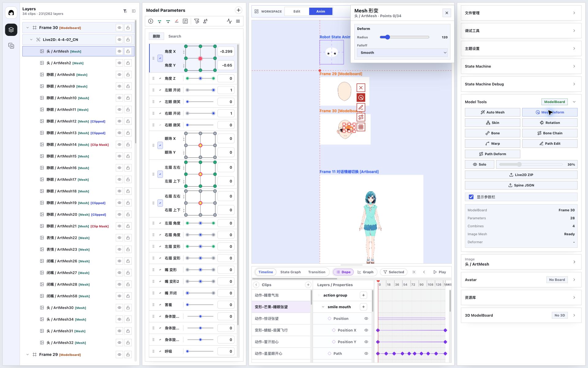Click the sliders settings icon in parameters toolbar
588x368 pixels.
(x=185, y=21)
